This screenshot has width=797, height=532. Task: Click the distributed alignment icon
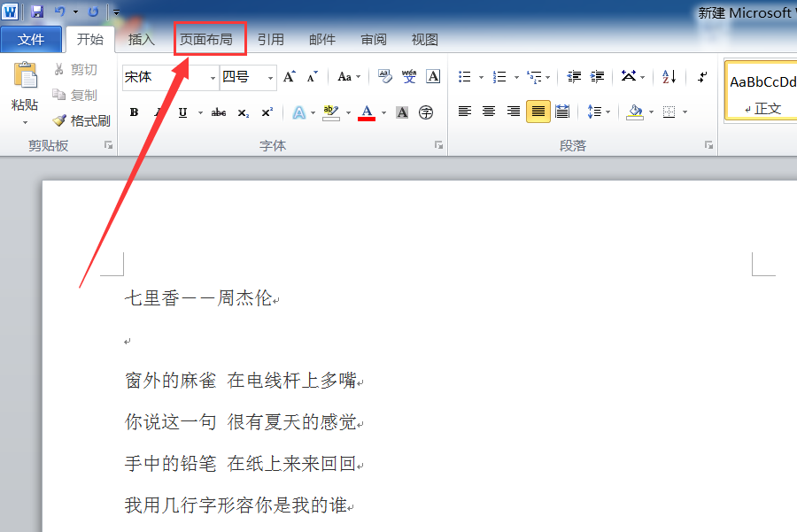pos(562,112)
